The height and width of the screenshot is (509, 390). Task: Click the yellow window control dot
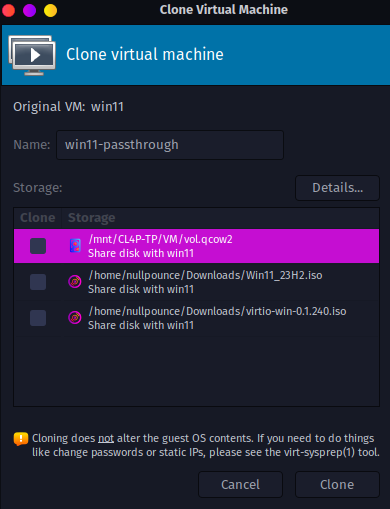[x=50, y=10]
